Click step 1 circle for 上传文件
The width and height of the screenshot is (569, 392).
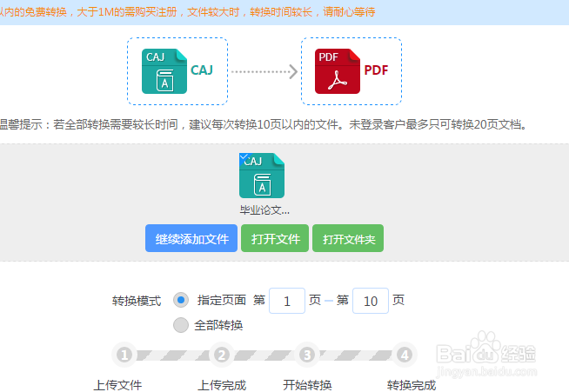point(124,355)
